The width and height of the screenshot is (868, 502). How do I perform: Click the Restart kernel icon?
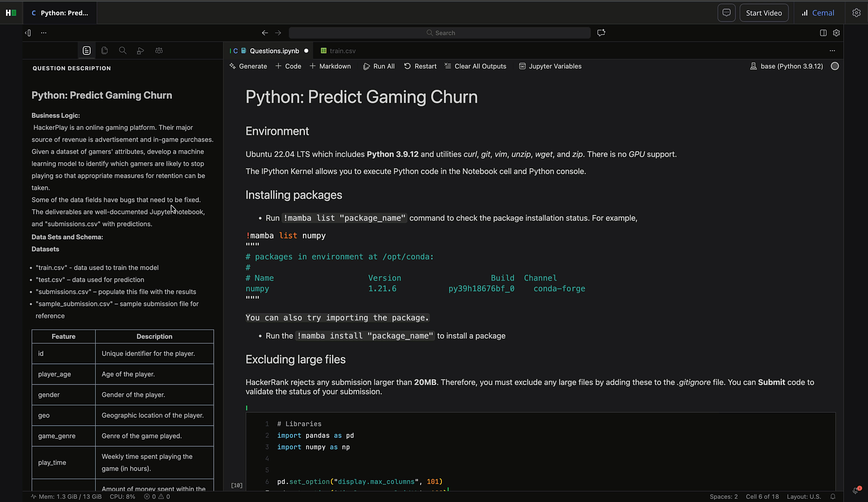click(407, 66)
